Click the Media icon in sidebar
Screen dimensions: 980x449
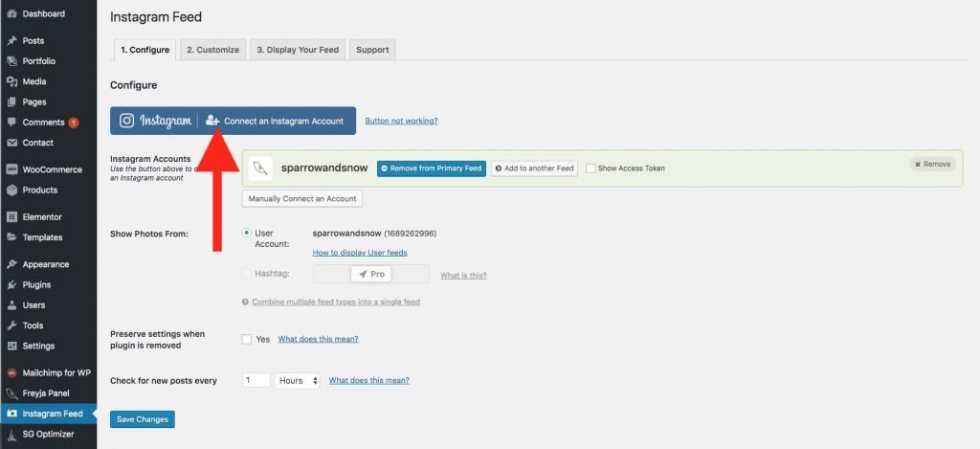pos(11,82)
